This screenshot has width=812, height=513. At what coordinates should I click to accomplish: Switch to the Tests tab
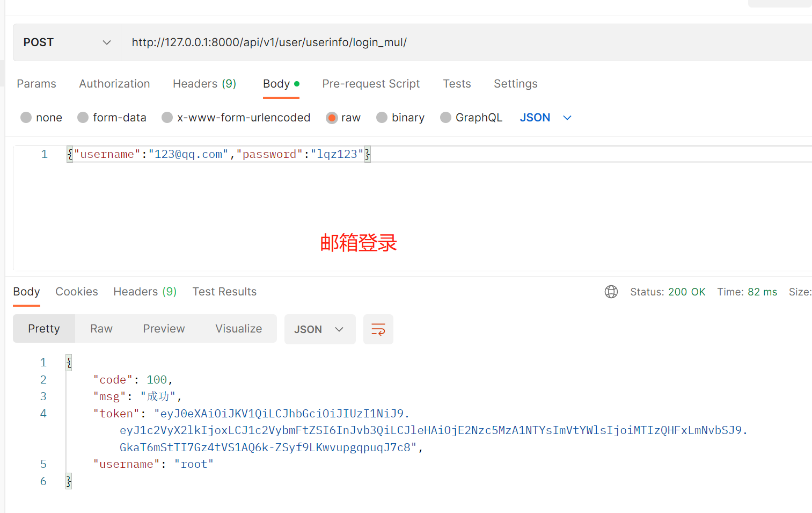(x=457, y=84)
